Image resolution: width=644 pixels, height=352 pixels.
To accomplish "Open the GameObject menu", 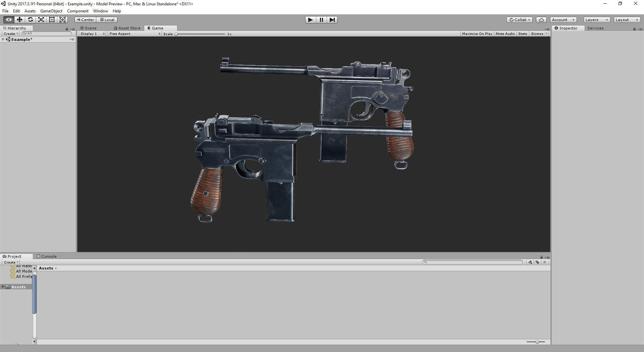I will pos(51,11).
